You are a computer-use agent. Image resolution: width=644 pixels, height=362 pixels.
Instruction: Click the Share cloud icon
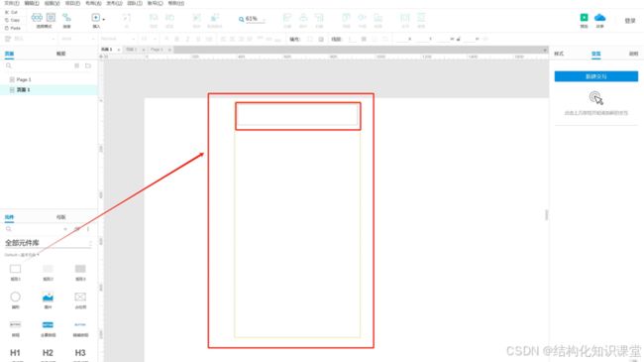click(x=599, y=17)
